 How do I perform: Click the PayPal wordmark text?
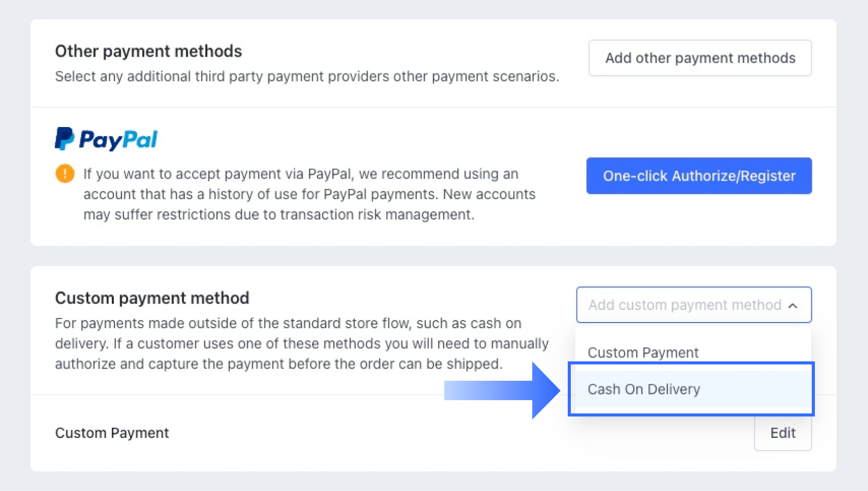[x=118, y=140]
